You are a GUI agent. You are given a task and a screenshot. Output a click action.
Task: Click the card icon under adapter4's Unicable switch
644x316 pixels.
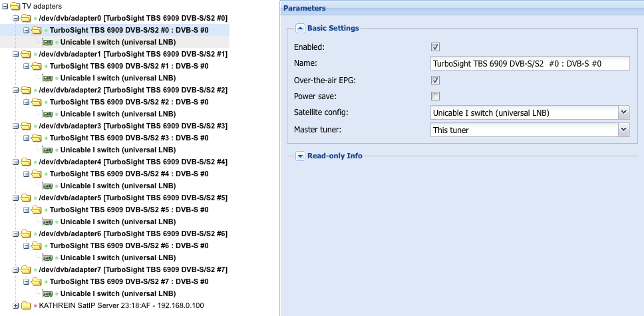48,186
